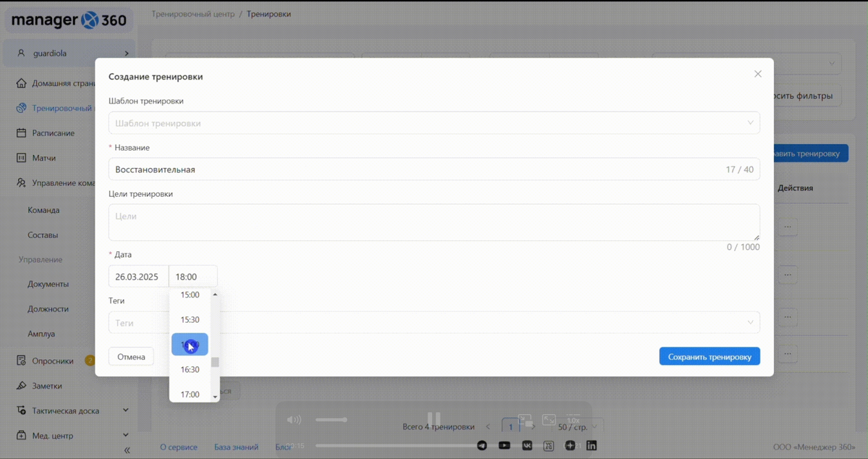Click the Отмена button

point(131,356)
